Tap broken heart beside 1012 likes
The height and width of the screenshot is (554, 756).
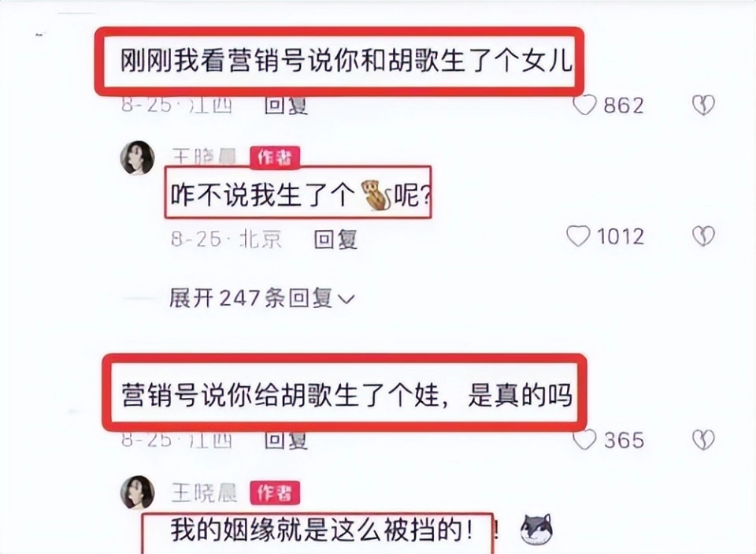[x=703, y=236]
